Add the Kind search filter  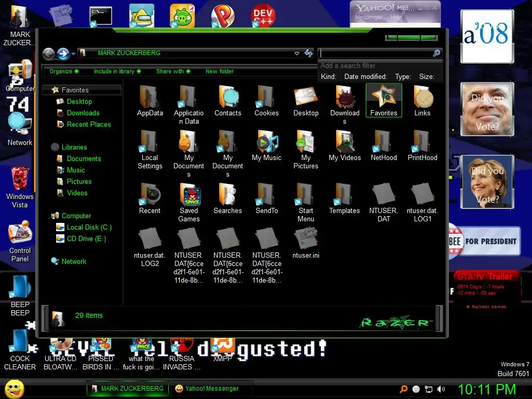click(328, 77)
